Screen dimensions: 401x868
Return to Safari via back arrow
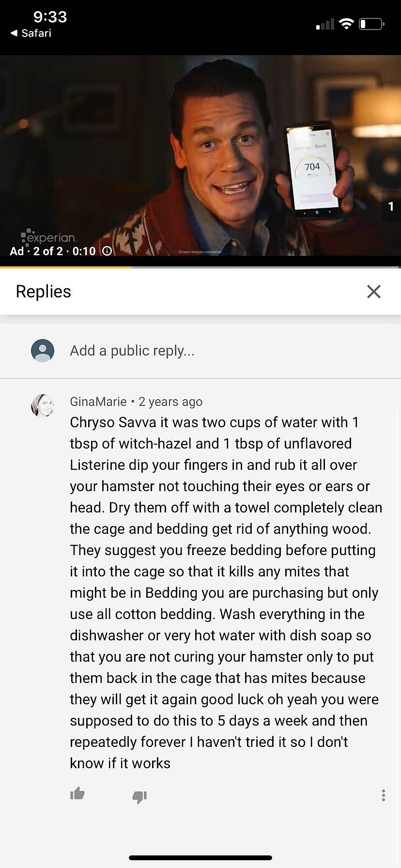tap(31, 33)
